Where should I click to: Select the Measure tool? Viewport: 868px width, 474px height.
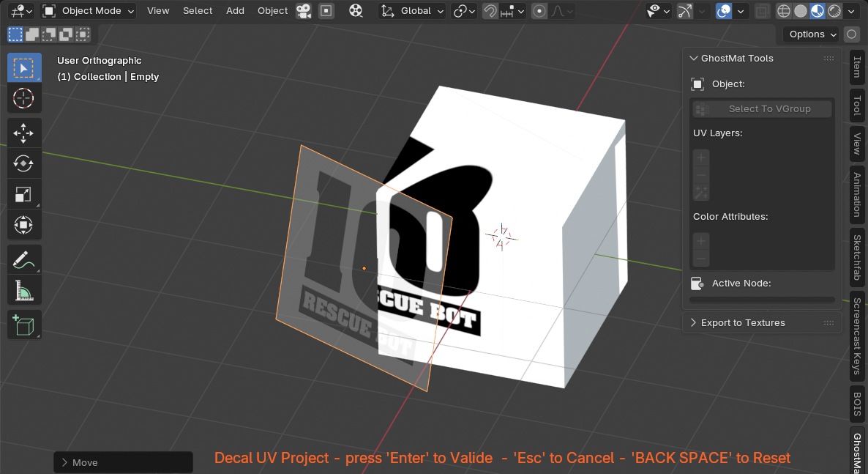23,290
